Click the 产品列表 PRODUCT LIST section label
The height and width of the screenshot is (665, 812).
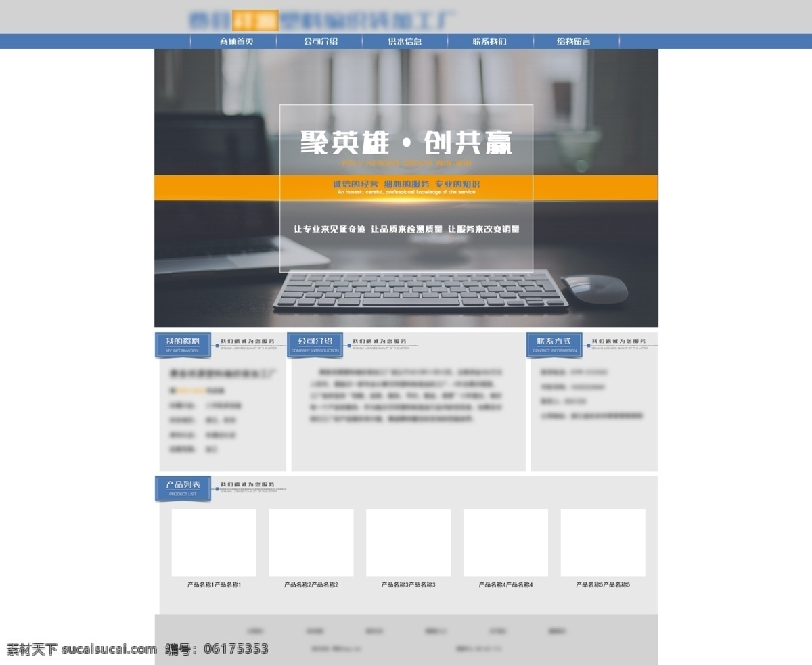click(x=183, y=488)
